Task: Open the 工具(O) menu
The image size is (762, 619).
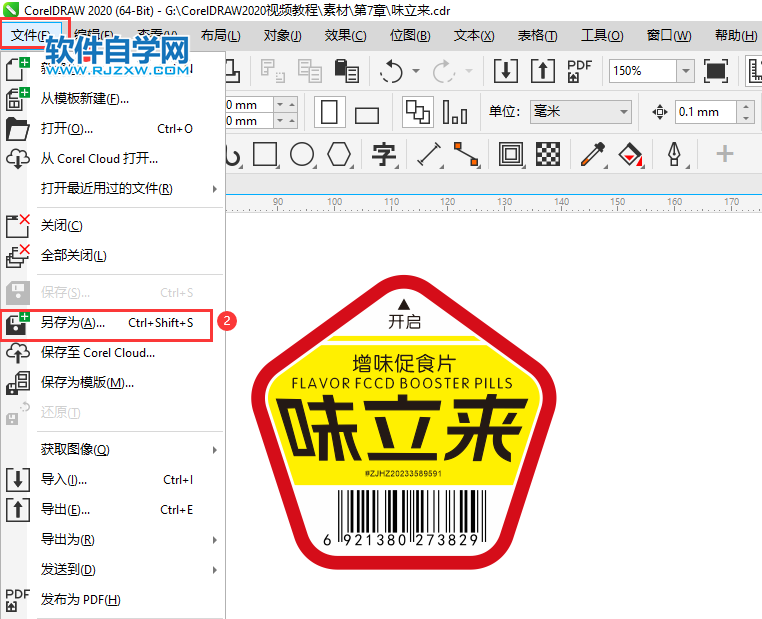Action: [602, 35]
